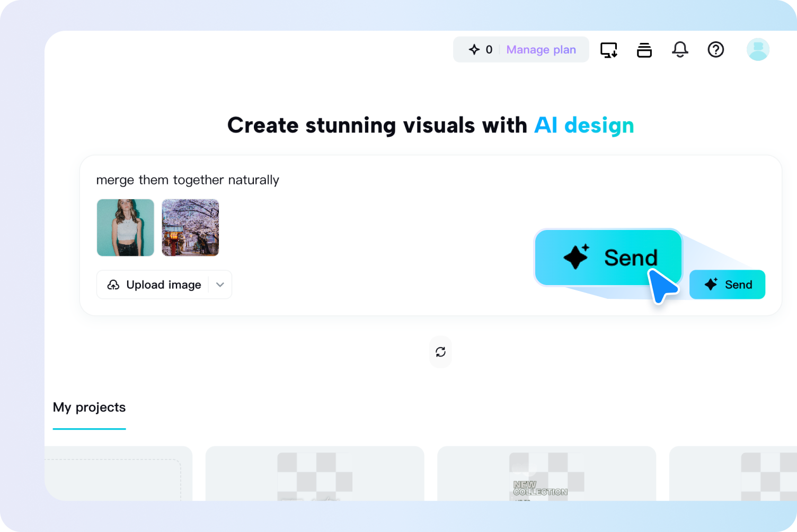Click the large highlighted Send button
797x532 pixels.
coord(608,258)
